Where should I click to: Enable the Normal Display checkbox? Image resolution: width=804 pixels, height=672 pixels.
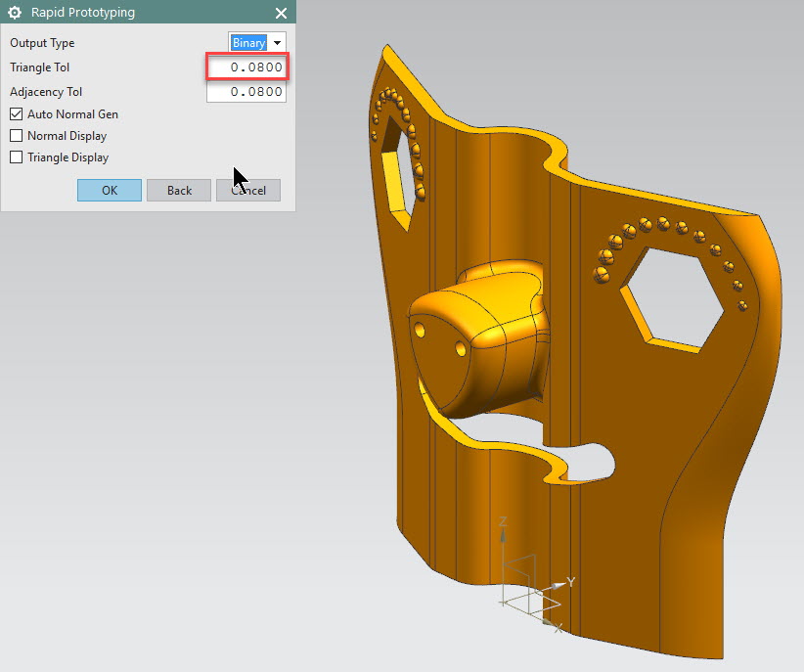point(16,136)
